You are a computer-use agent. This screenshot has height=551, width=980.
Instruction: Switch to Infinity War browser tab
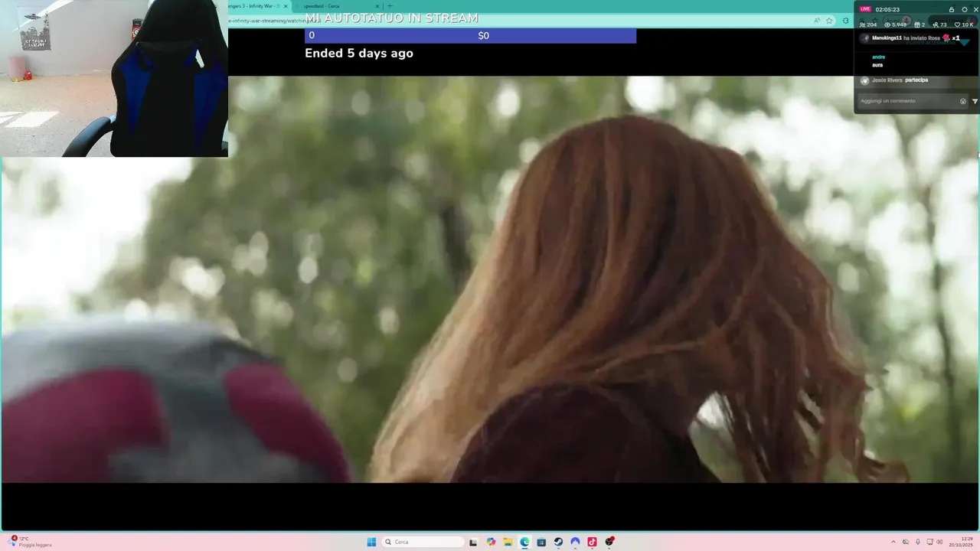[x=253, y=6]
